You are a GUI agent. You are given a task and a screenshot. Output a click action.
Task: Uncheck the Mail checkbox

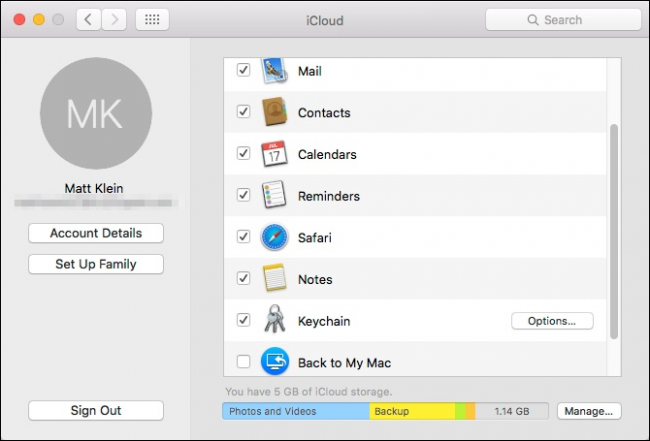point(243,70)
